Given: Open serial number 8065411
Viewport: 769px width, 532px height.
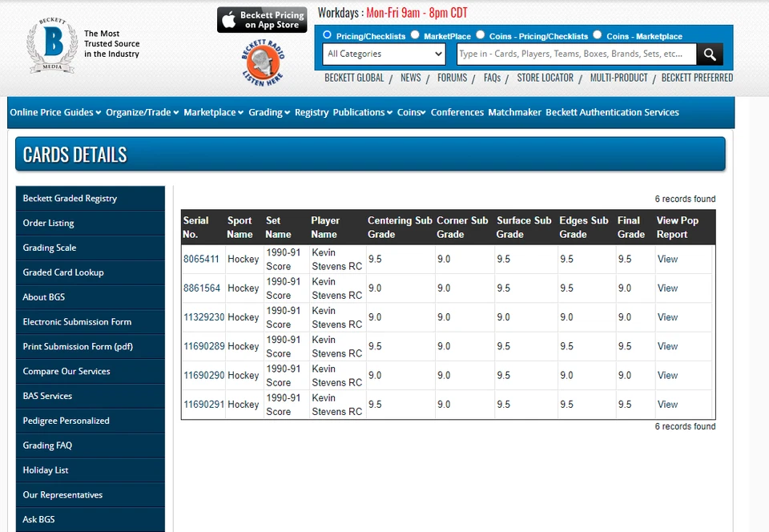Looking at the screenshot, I should (x=201, y=259).
